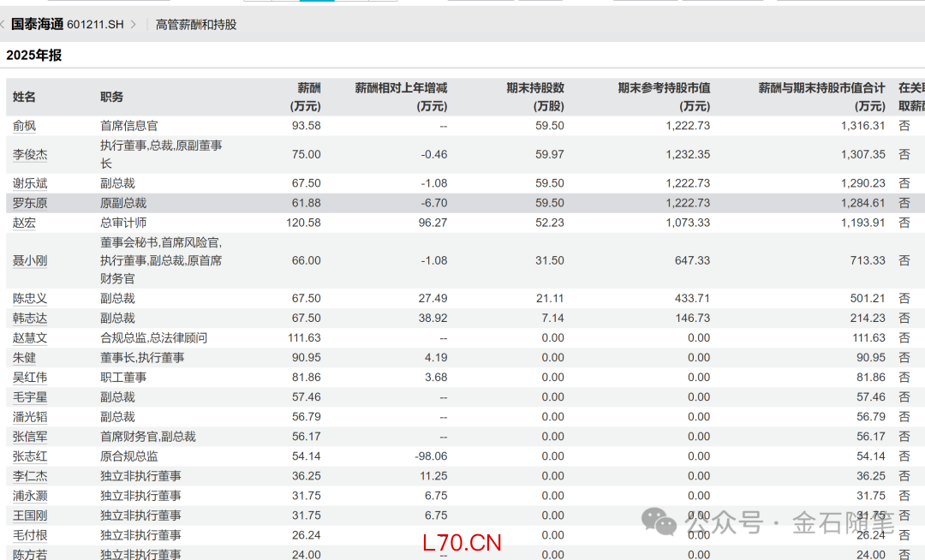Sort by 薪酬相对上年增减 column header
This screenshot has height=560, width=925.
(401, 97)
